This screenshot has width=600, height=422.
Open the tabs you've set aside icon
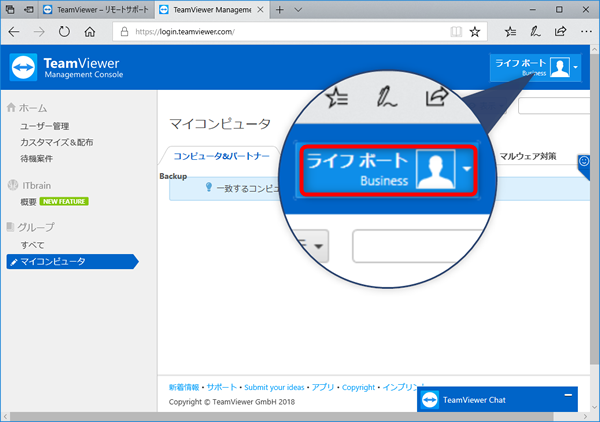[x=10, y=10]
